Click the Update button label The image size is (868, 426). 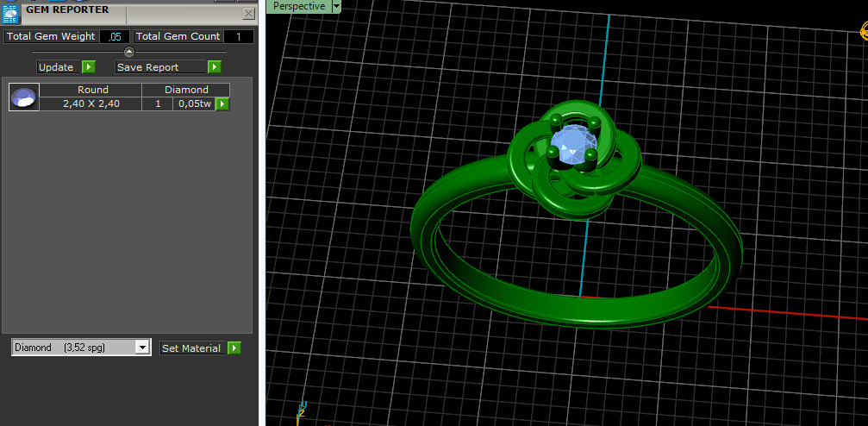point(59,67)
